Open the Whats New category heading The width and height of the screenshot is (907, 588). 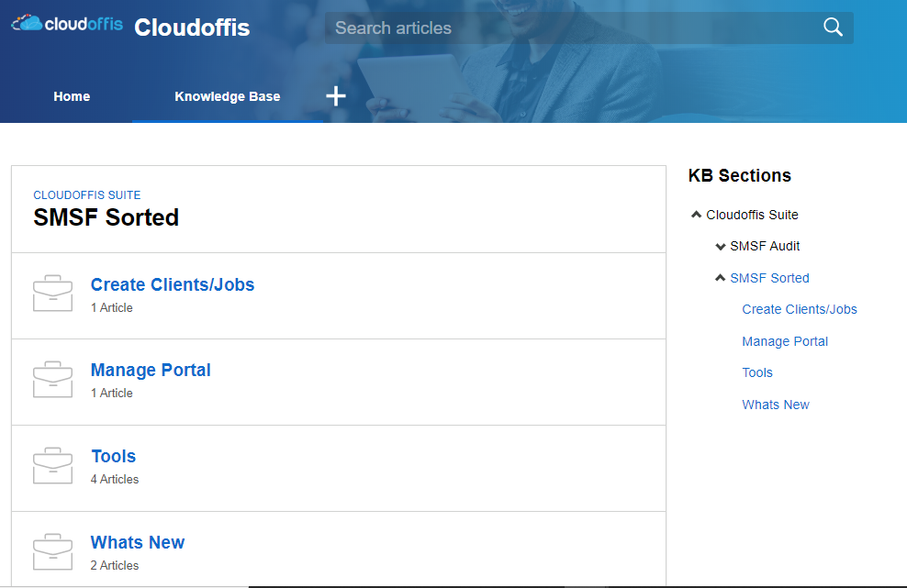coord(138,542)
